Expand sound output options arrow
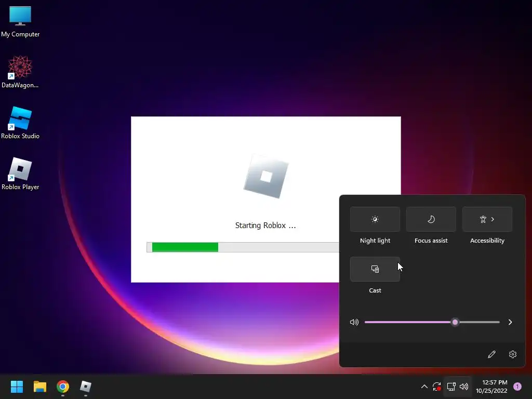The height and width of the screenshot is (399, 532). pyautogui.click(x=510, y=322)
